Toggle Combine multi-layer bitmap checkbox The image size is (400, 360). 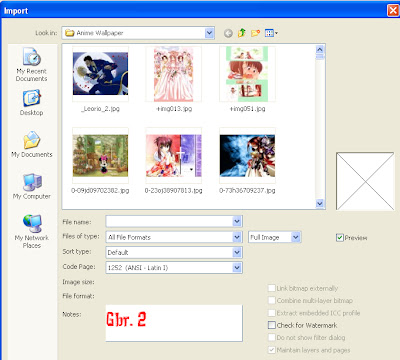pyautogui.click(x=272, y=300)
